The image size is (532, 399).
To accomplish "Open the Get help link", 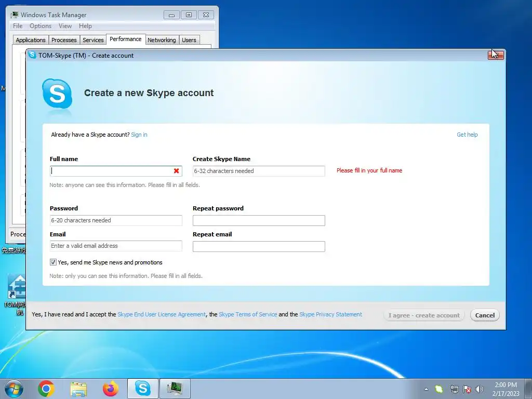I will tap(467, 135).
